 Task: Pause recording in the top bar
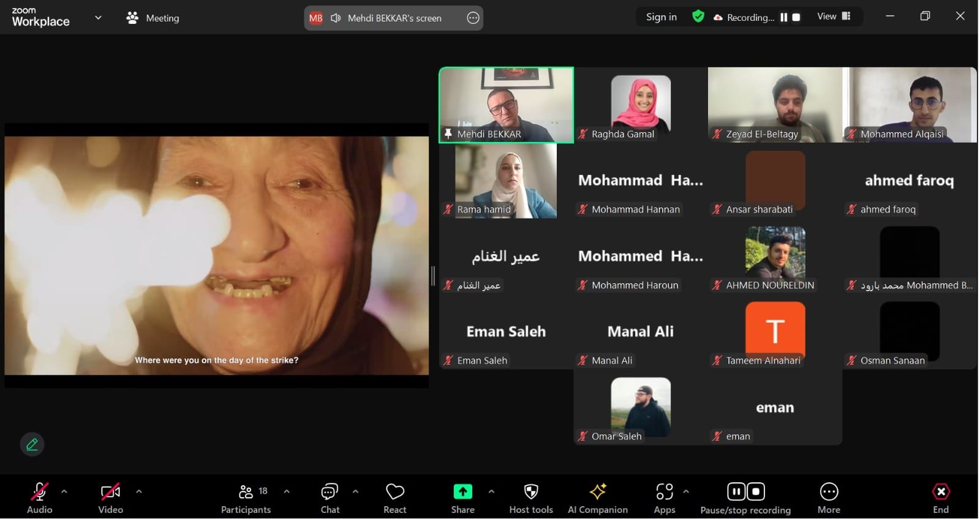coord(783,18)
